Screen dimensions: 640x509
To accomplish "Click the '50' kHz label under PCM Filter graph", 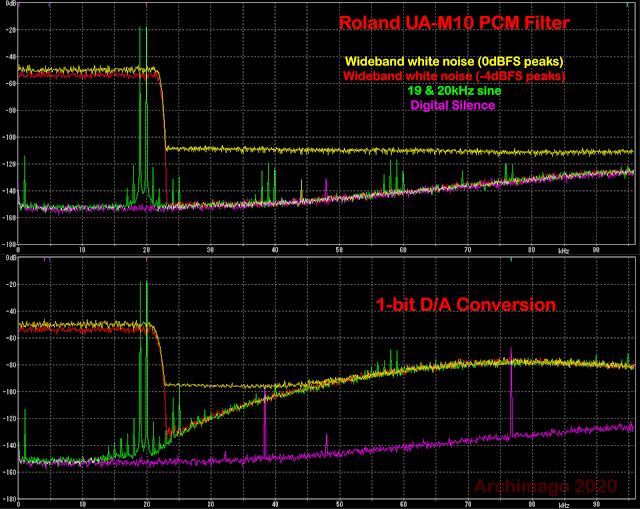I will tap(339, 250).
